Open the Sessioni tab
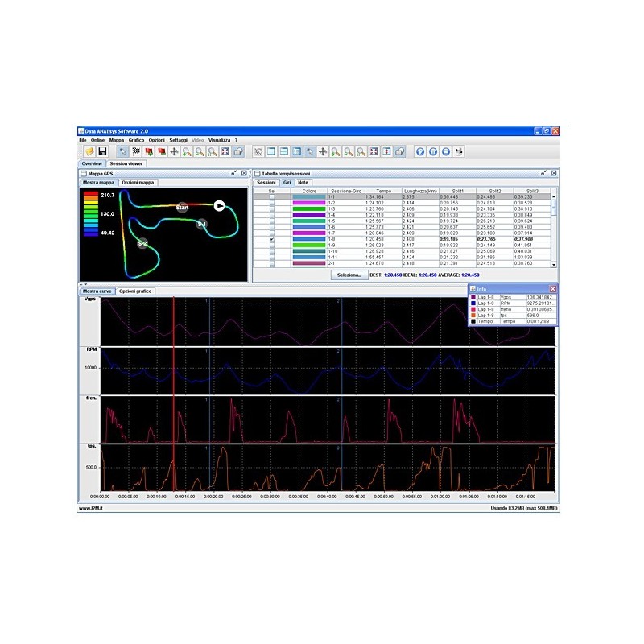Image resolution: width=644 pixels, height=644 pixels. point(266,183)
